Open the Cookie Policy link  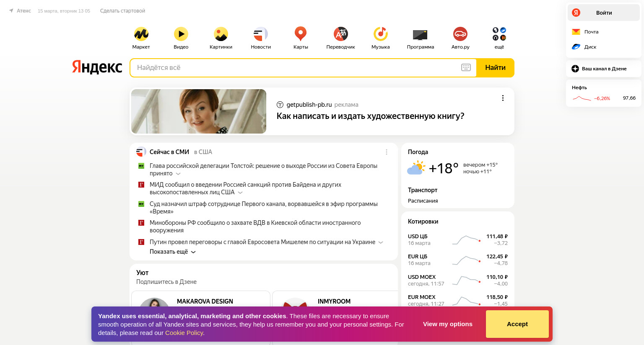coord(184,333)
